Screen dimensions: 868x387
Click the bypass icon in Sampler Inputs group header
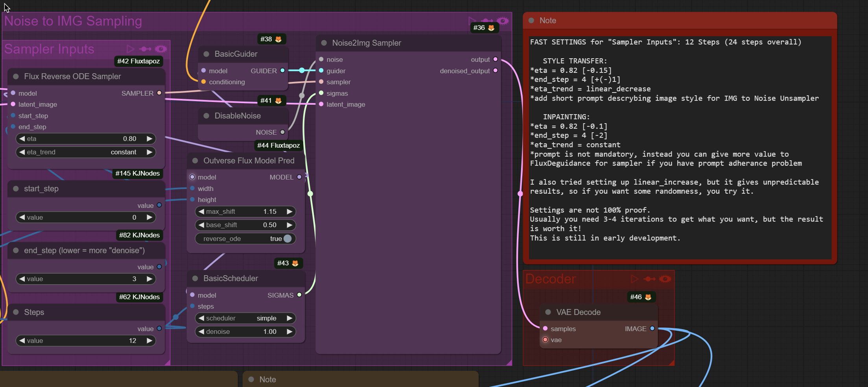145,49
